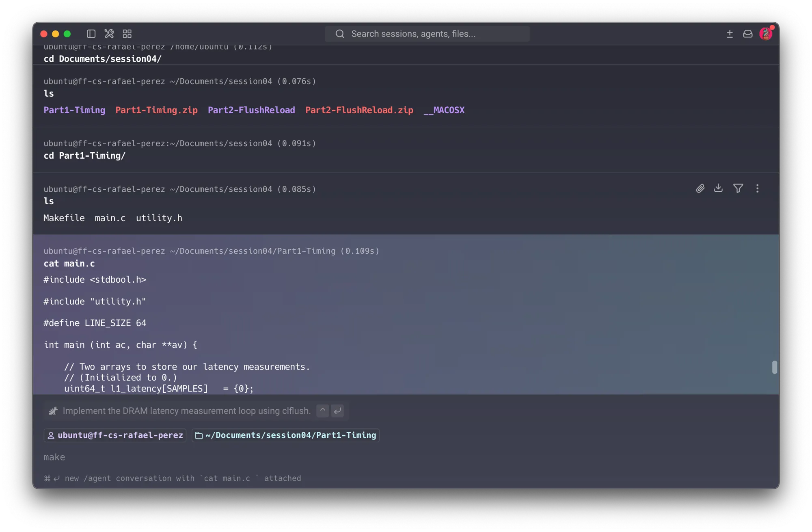The height and width of the screenshot is (532, 812).
Task: Download the ls block output
Action: click(x=718, y=188)
